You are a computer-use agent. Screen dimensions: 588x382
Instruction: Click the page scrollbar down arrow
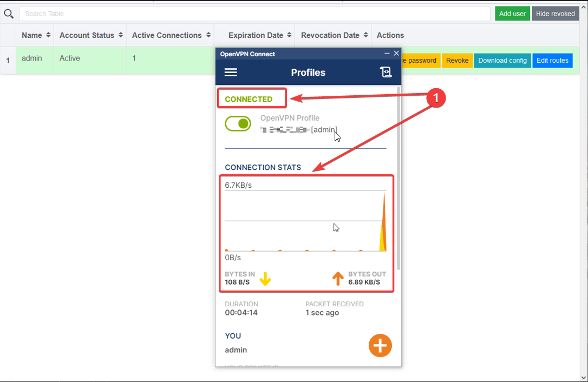coord(584,378)
